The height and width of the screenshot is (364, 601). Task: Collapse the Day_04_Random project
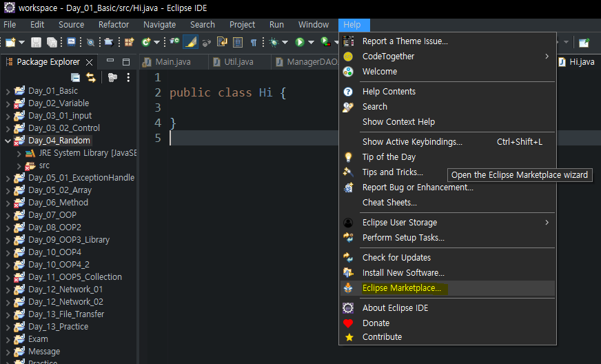[8, 141]
